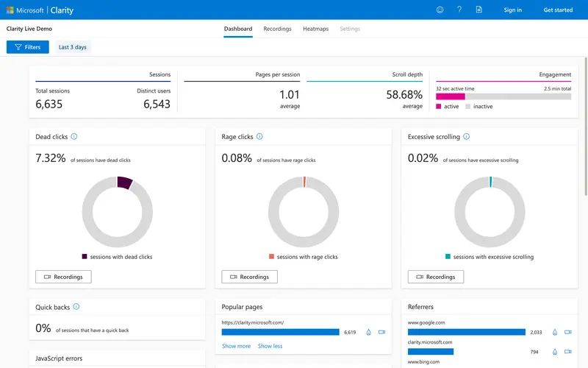Click Quick backs info icon
Viewport: 588px width, 368px height.
(x=76, y=306)
